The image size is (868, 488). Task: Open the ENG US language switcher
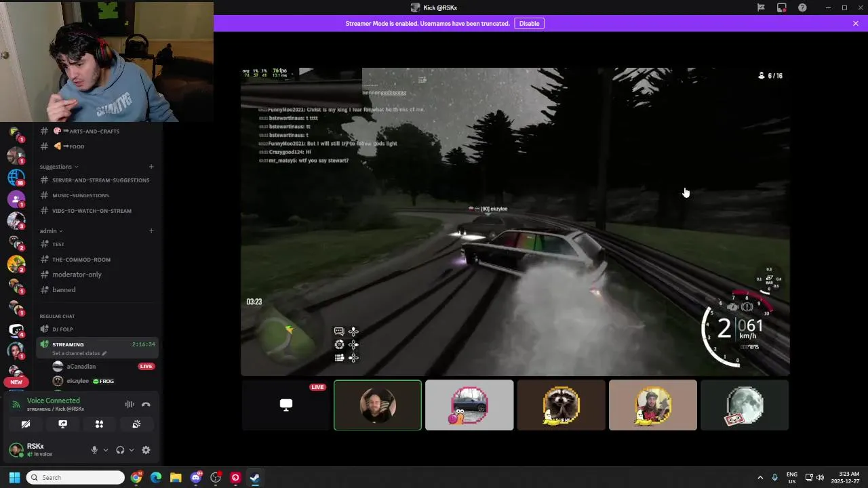coord(792,478)
